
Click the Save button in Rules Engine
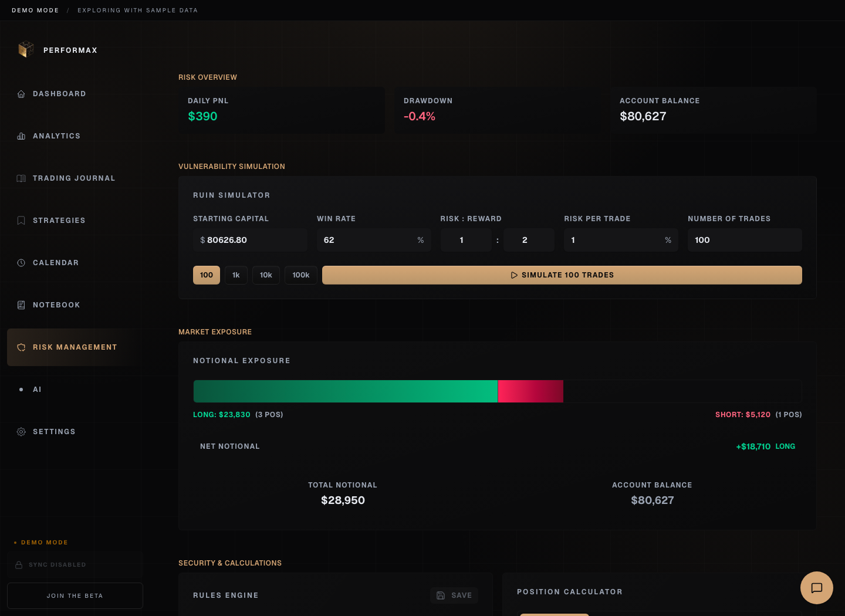click(454, 595)
